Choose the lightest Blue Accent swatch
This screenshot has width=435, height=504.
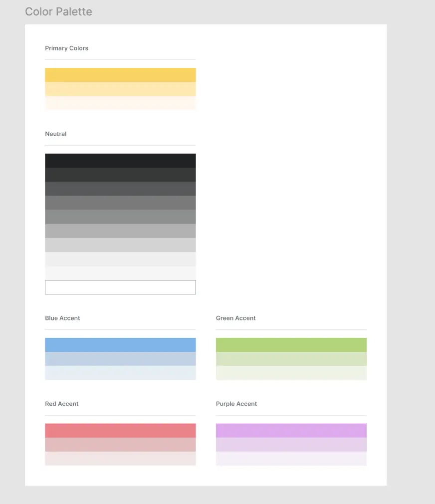[x=120, y=373]
